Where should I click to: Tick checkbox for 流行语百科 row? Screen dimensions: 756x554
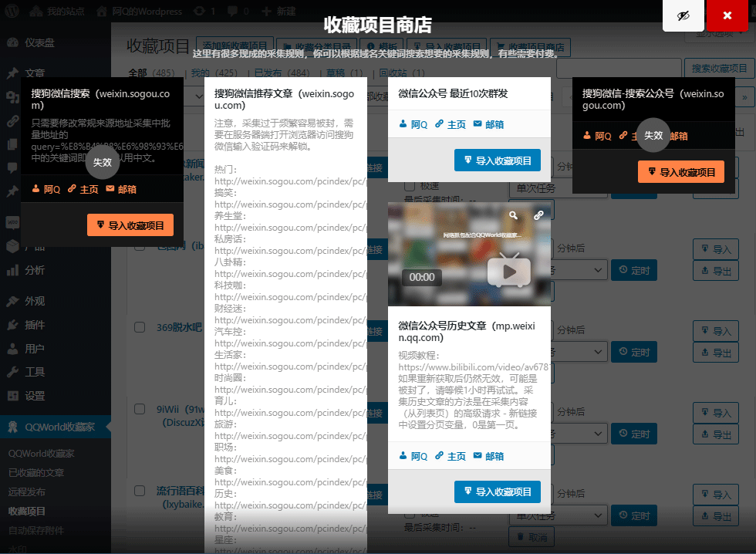140,491
